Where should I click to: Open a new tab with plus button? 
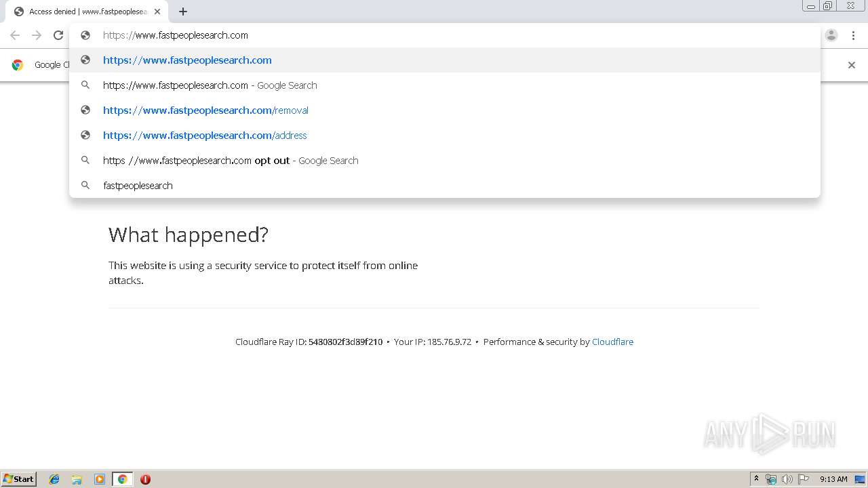pos(183,12)
